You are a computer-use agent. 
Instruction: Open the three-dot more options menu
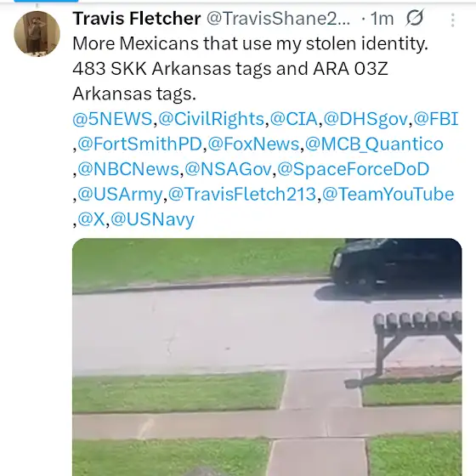click(x=452, y=20)
